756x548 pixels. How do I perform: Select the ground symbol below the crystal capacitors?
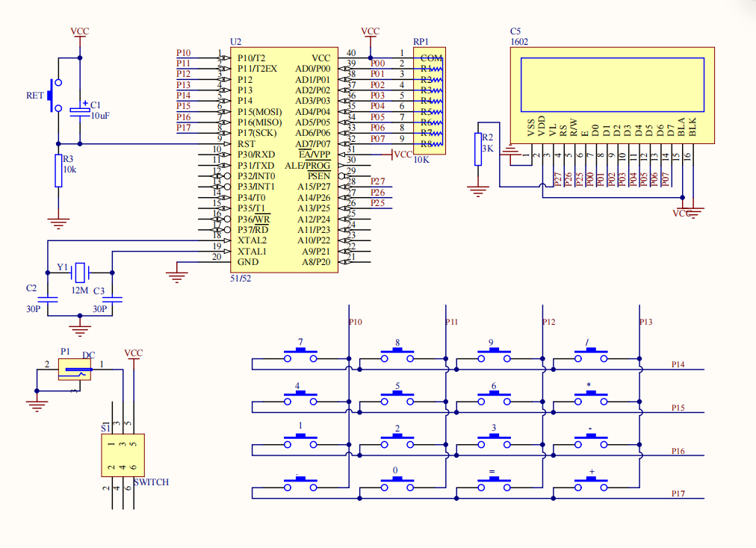[x=80, y=331]
